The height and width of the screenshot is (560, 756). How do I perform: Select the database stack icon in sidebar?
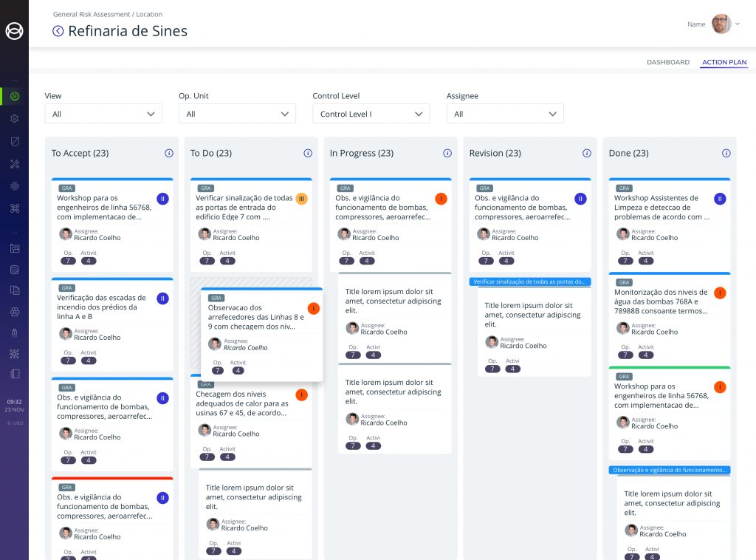pos(15,270)
